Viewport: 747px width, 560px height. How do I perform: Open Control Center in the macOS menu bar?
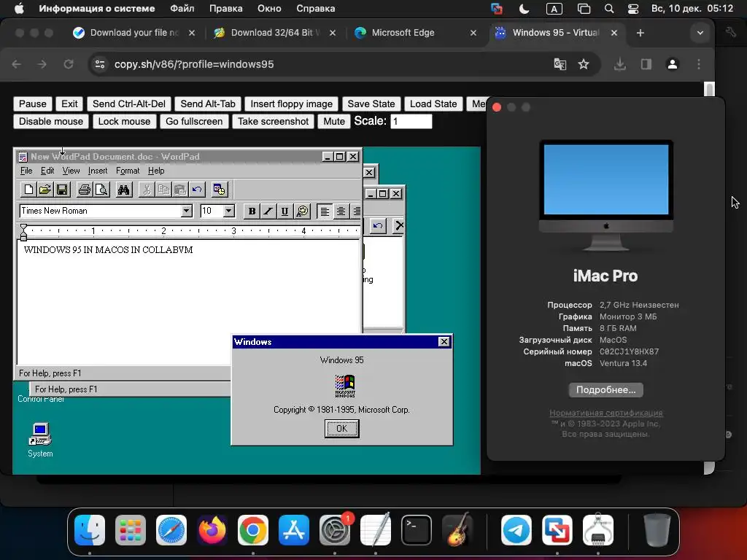[632, 9]
